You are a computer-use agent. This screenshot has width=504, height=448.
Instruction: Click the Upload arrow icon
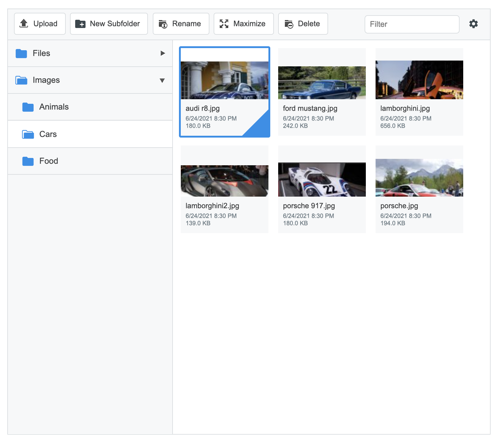24,23
